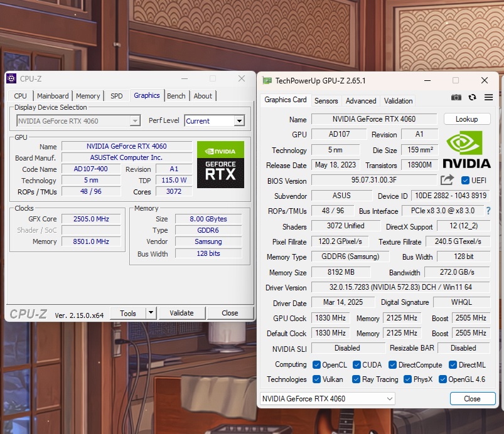504x434 pixels.
Task: Open the Memory tab in CPU-Z
Action: [88, 96]
